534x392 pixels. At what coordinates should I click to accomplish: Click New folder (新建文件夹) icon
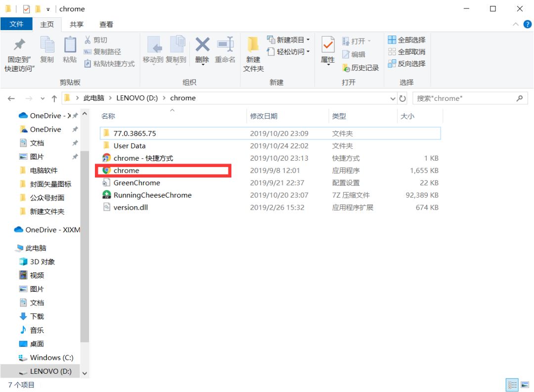pyautogui.click(x=253, y=44)
